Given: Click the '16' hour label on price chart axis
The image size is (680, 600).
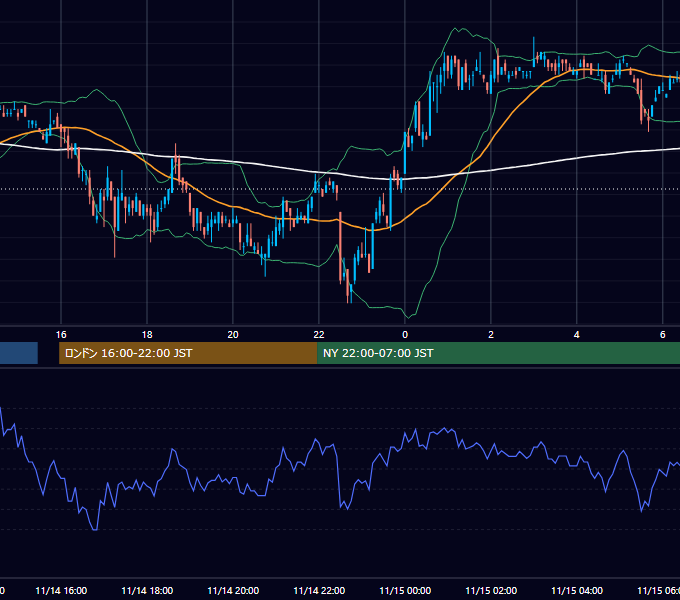Looking at the screenshot, I should click(x=61, y=334).
